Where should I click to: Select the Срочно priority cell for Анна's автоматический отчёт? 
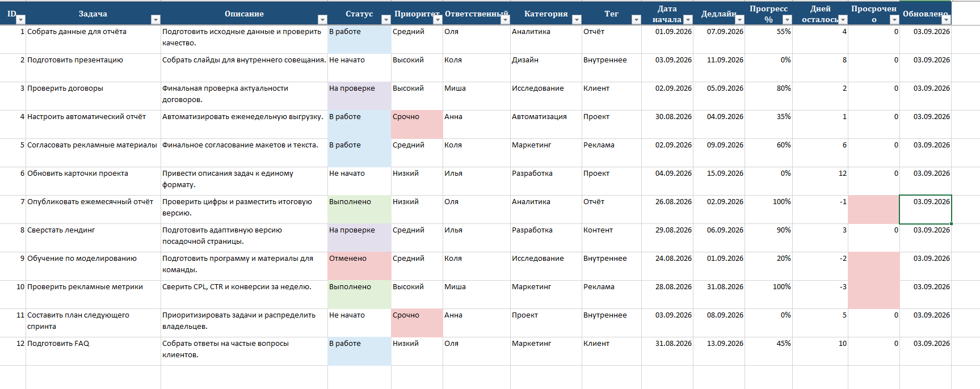tap(417, 125)
